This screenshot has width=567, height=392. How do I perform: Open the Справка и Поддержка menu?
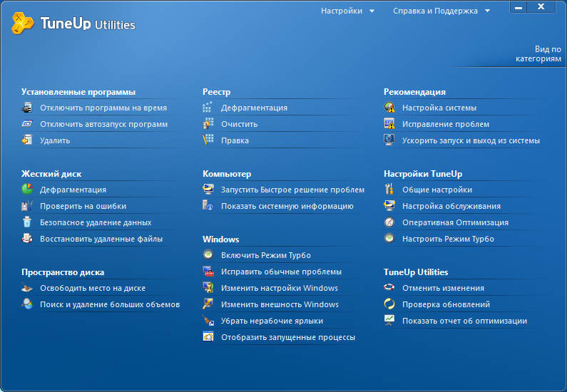pyautogui.click(x=435, y=11)
